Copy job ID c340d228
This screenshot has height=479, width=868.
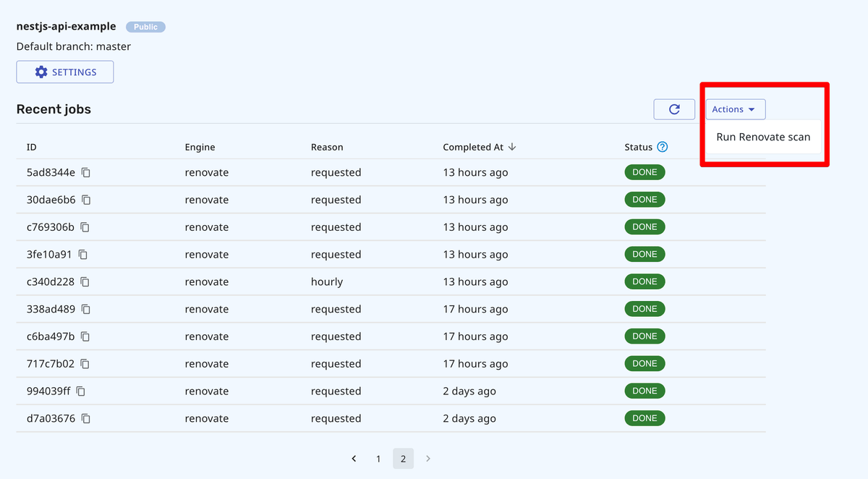click(x=85, y=281)
